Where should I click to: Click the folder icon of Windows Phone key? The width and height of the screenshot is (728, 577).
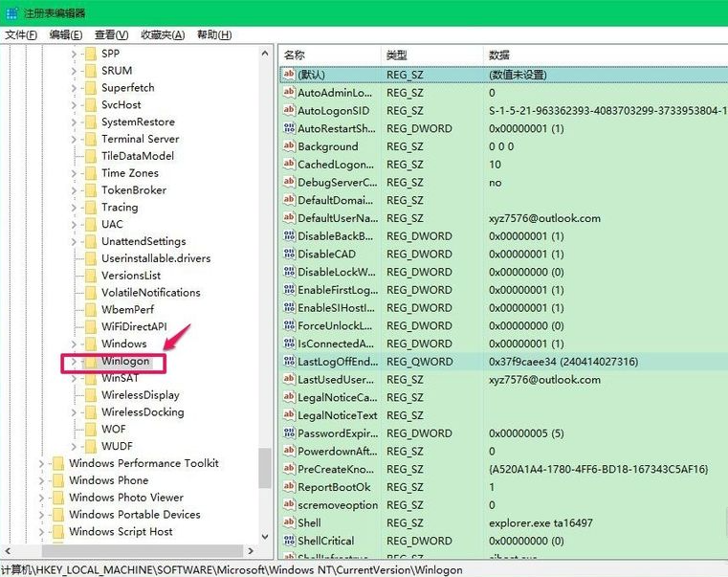[58, 480]
